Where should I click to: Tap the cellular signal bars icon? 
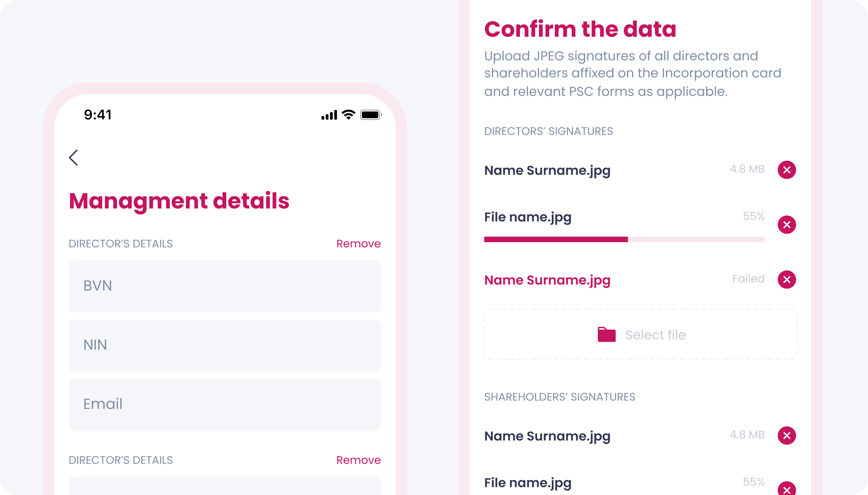click(329, 115)
